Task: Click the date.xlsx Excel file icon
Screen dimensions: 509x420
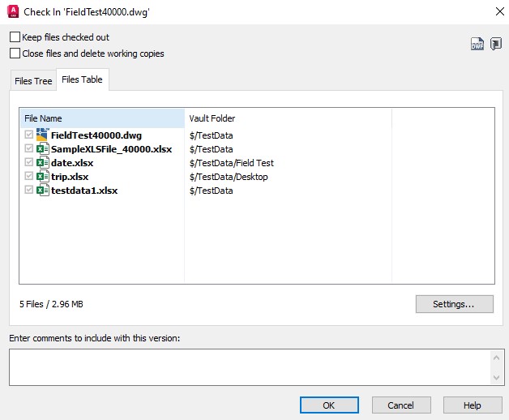Action: [x=43, y=163]
